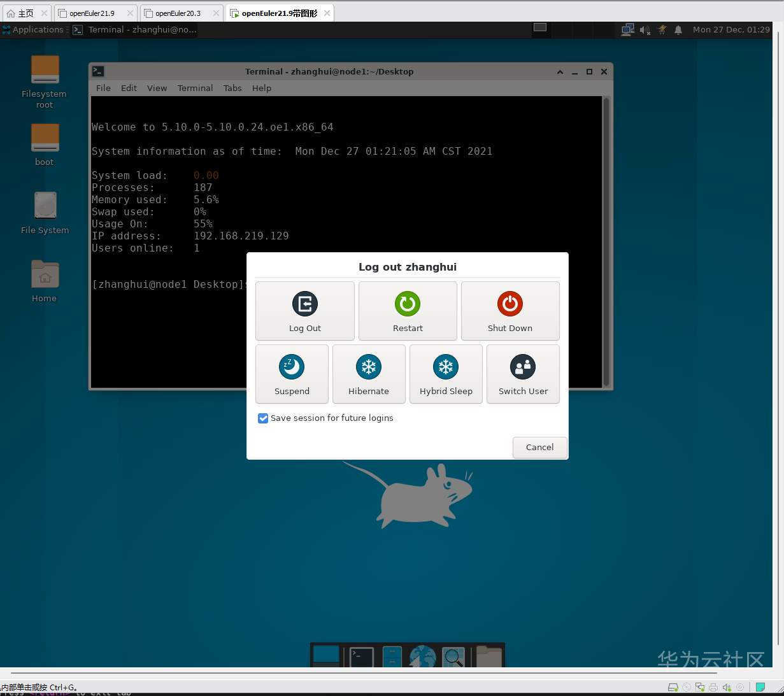Viewport: 784px width, 696px height.
Task: Open the terminal Edit menu
Action: [x=129, y=88]
